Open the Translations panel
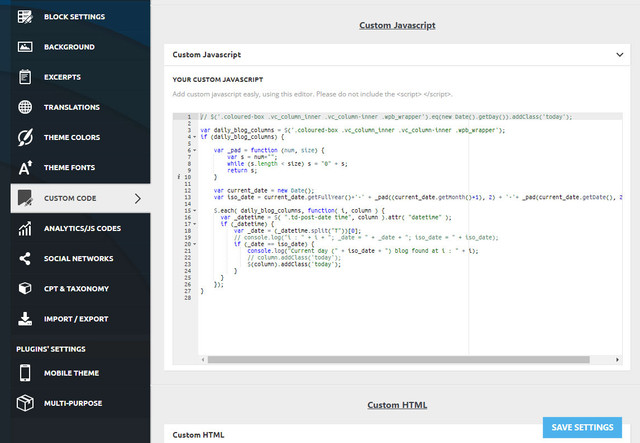Viewport: 640px width, 443px height. 80,107
